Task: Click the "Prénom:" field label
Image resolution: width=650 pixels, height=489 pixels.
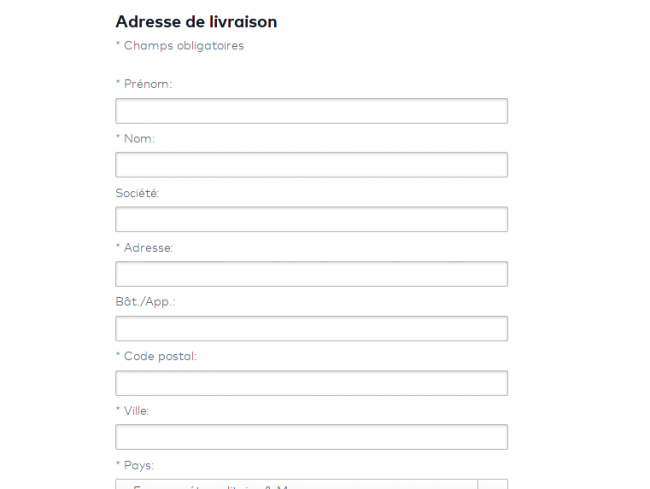Action: click(148, 84)
